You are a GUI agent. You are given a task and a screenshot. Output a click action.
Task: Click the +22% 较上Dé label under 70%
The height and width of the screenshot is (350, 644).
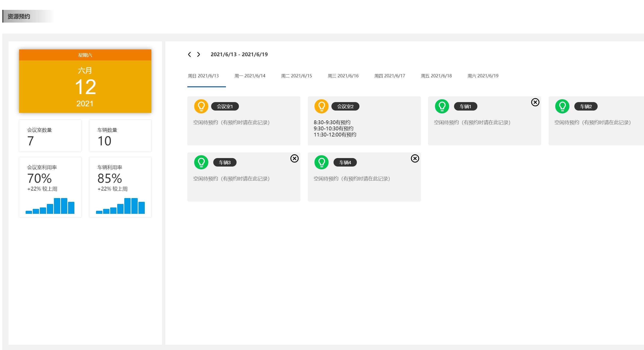coord(42,189)
